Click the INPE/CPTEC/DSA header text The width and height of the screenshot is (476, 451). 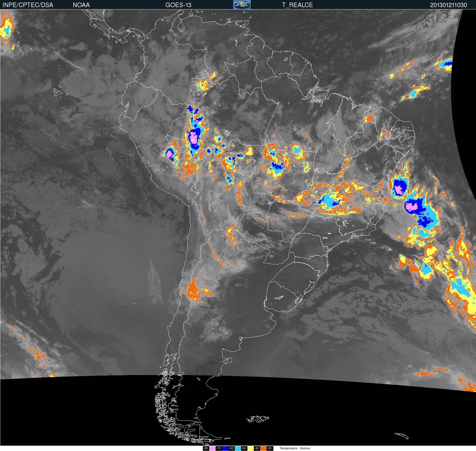28,5
